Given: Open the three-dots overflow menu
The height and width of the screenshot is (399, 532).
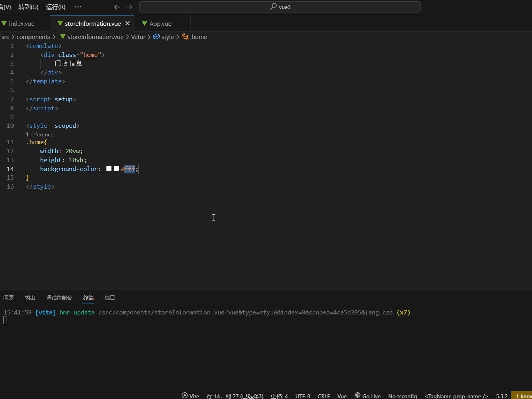Looking at the screenshot, I should coord(78,7).
